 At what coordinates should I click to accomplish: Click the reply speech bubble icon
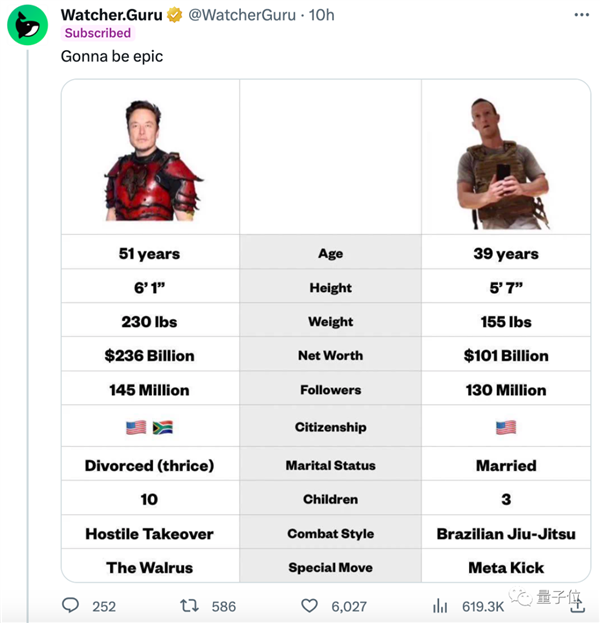(x=71, y=605)
